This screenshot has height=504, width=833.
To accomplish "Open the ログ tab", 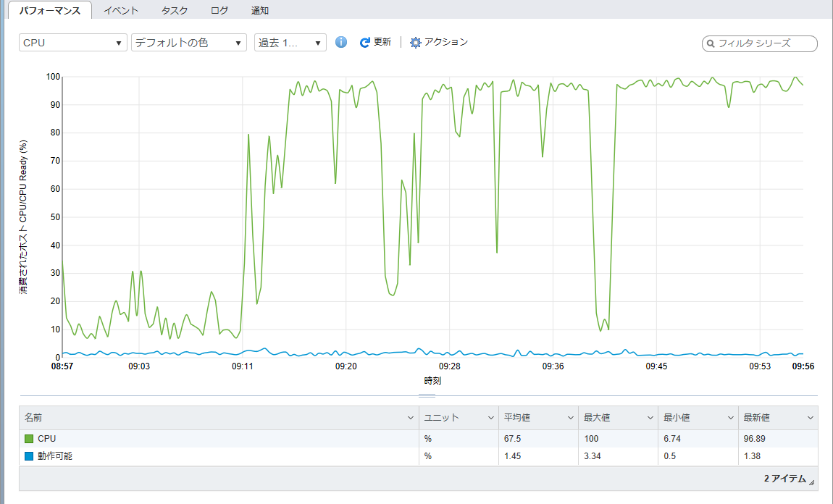I will [219, 10].
